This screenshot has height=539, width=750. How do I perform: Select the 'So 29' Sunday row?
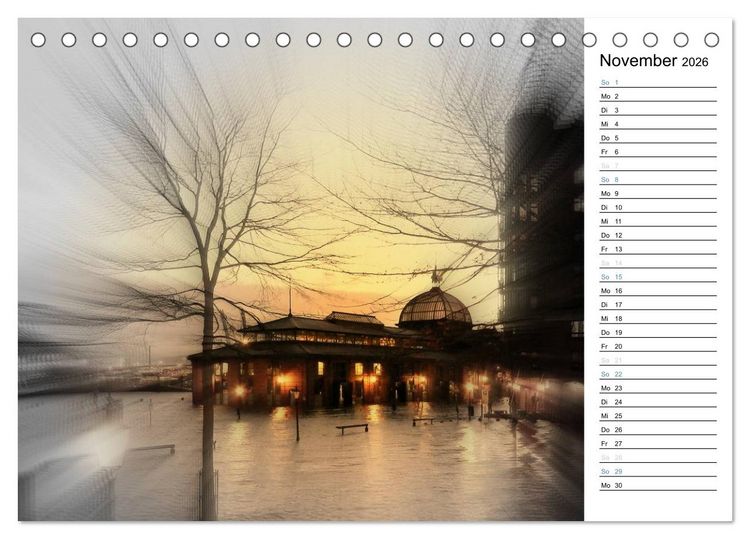[658, 471]
